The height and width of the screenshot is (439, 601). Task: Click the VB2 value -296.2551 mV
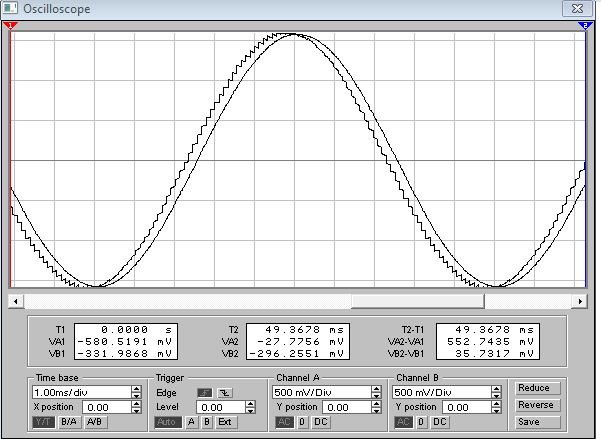coord(297,354)
